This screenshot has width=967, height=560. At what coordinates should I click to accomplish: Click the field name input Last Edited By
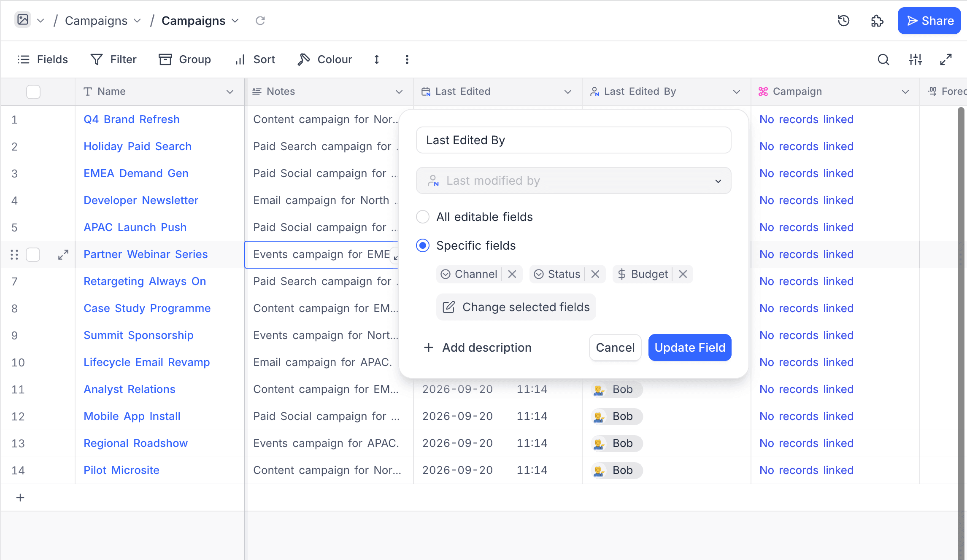573,140
